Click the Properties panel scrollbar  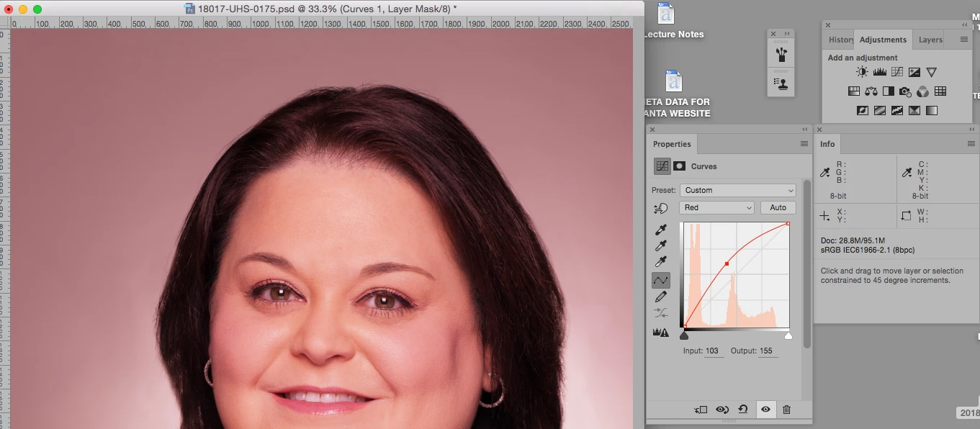click(806, 263)
